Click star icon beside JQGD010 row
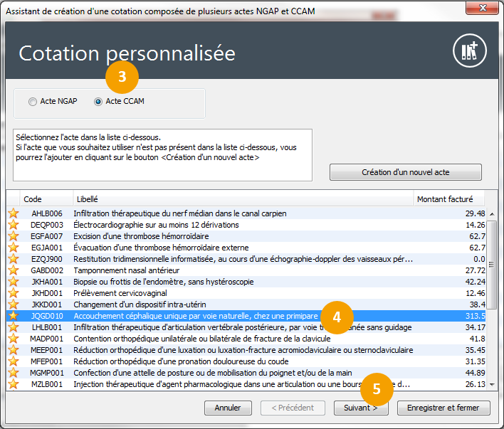The width and height of the screenshot is (504, 429). click(12, 316)
